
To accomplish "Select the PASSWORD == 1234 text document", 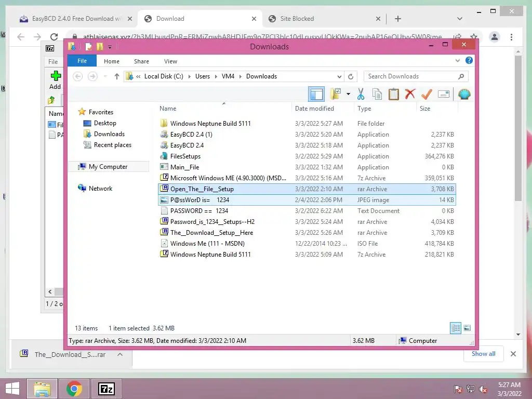I will tap(307, 211).
